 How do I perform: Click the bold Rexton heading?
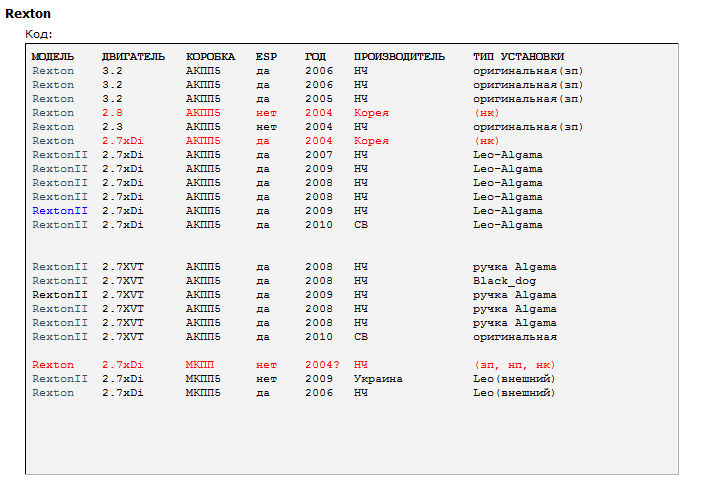coord(28,14)
